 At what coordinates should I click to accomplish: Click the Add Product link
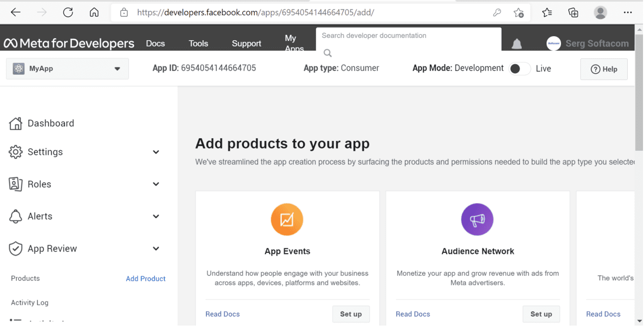(x=146, y=278)
